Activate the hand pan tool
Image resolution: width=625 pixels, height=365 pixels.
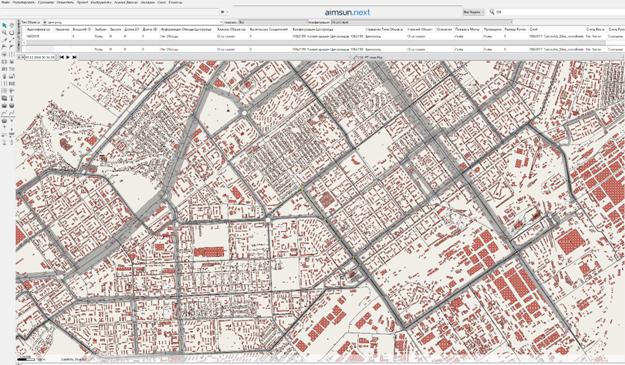(12, 25)
